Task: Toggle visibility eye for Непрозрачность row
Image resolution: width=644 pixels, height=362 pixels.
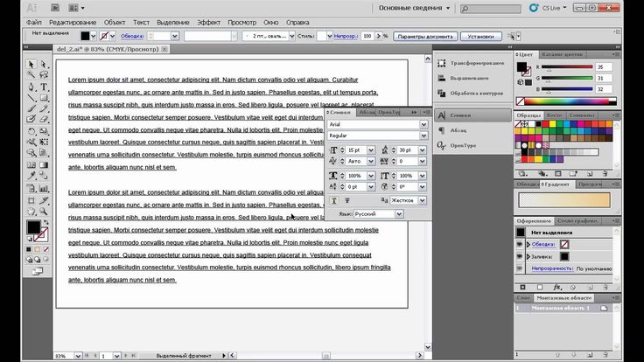Action: (x=520, y=268)
